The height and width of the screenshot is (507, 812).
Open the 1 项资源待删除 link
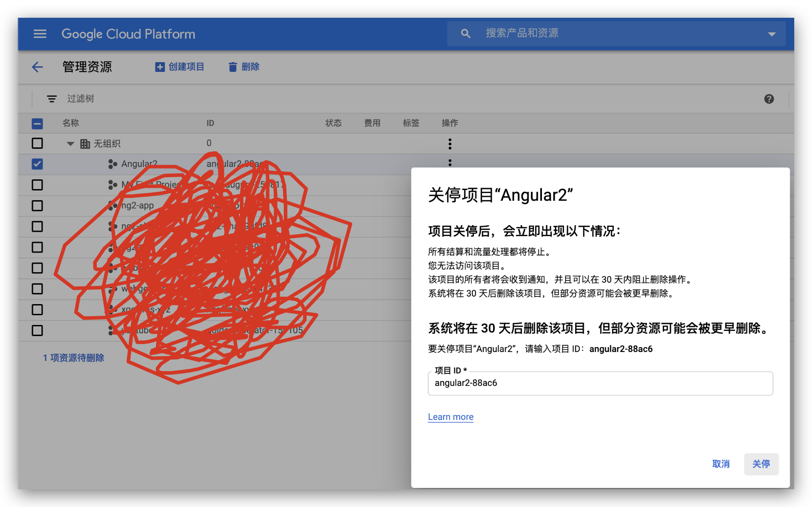coord(73,358)
